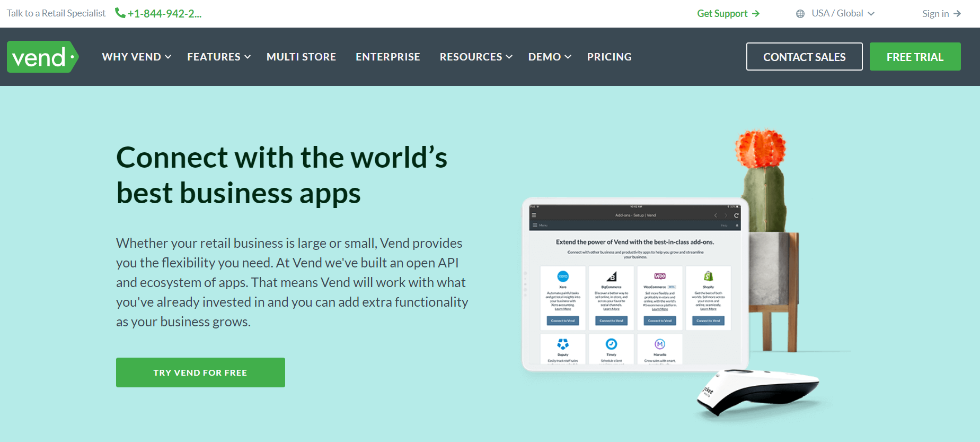This screenshot has width=980, height=442.
Task: Click the BigCommerce icon on the tablet
Action: (612, 276)
